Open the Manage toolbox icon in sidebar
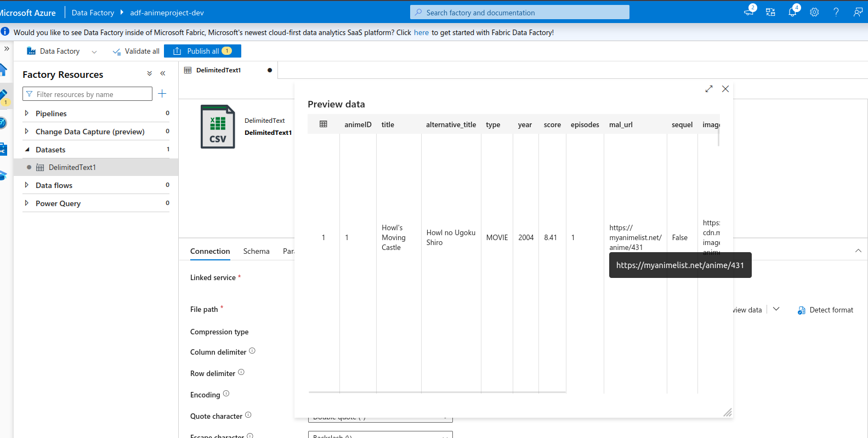This screenshot has width=868, height=438. 3,149
